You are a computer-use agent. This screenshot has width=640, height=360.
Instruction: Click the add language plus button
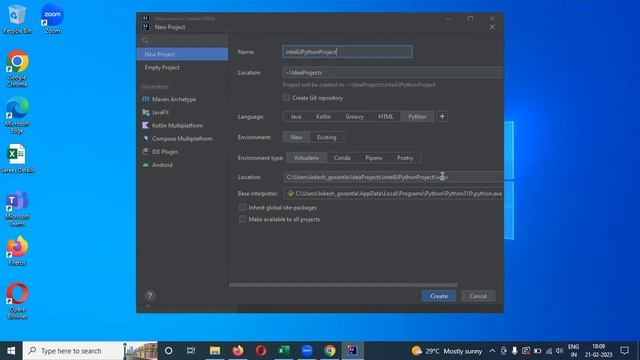pyautogui.click(x=442, y=117)
